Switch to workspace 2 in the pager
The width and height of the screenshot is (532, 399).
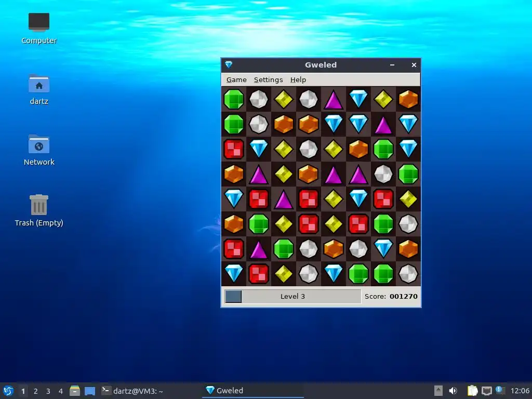pos(36,391)
